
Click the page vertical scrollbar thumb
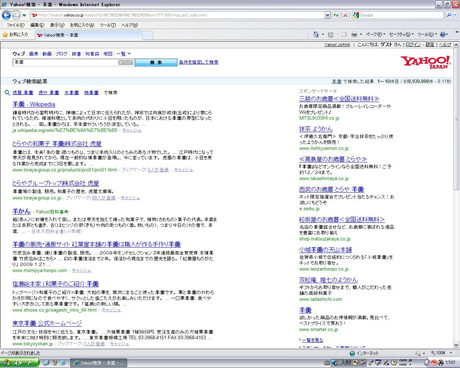pyautogui.click(x=456, y=119)
